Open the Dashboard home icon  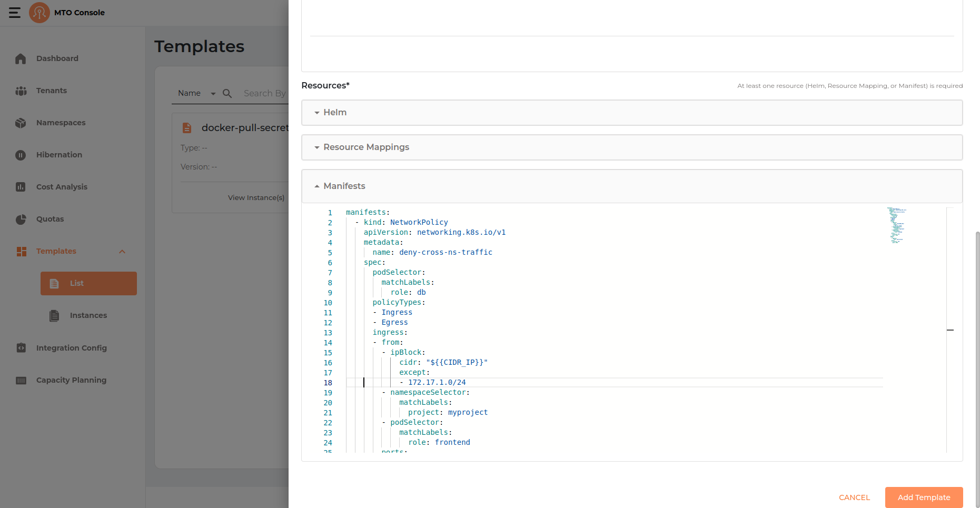click(x=21, y=58)
